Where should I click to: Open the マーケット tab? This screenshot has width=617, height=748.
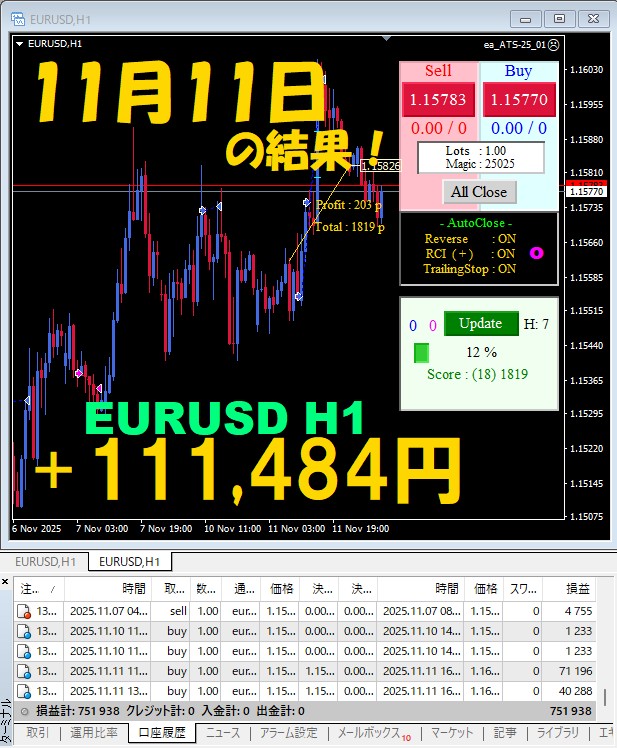452,732
